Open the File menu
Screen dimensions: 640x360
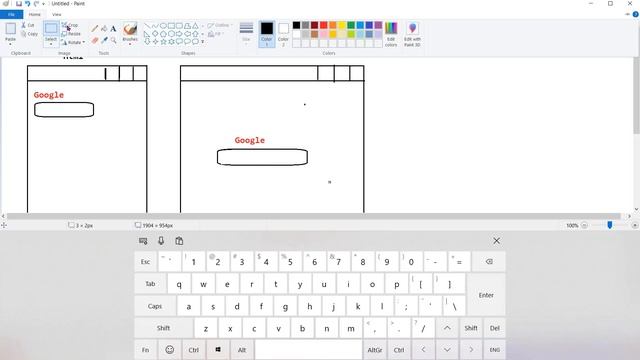pos(11,14)
